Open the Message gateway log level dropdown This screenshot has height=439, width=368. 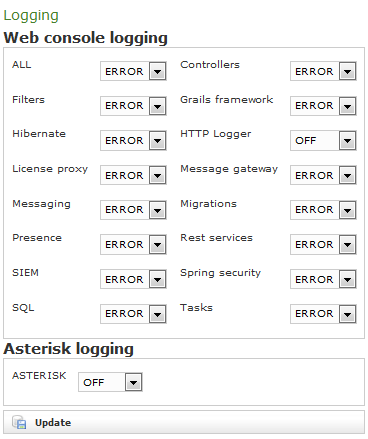pyautogui.click(x=323, y=175)
